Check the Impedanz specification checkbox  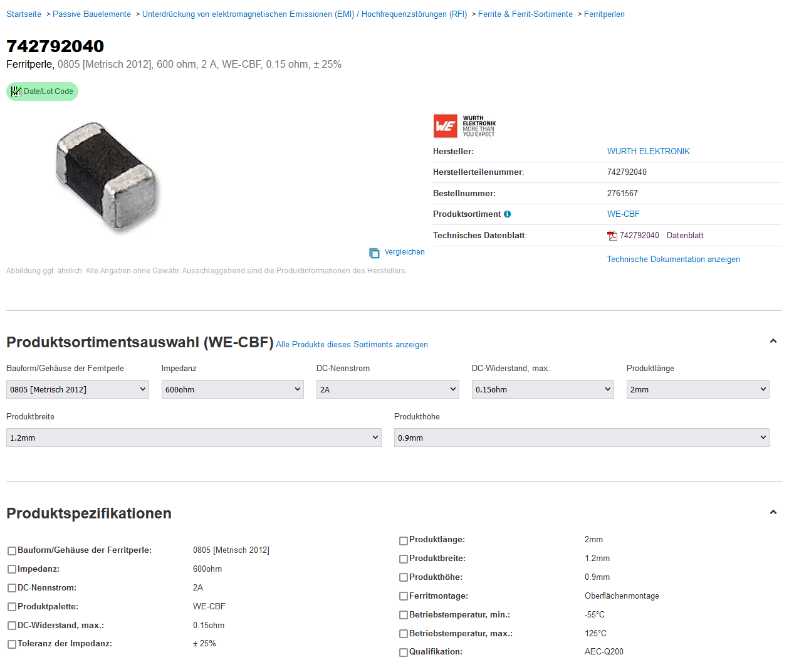coord(12,570)
